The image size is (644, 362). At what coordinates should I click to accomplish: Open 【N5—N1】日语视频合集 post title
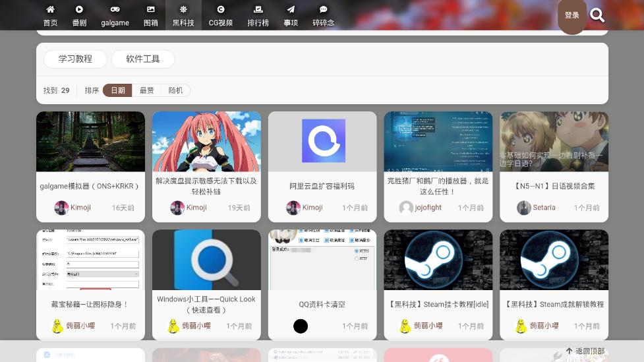point(554,186)
